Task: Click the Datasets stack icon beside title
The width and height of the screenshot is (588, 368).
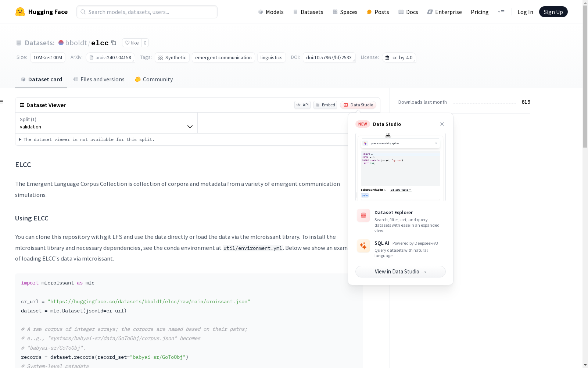Action: point(19,43)
